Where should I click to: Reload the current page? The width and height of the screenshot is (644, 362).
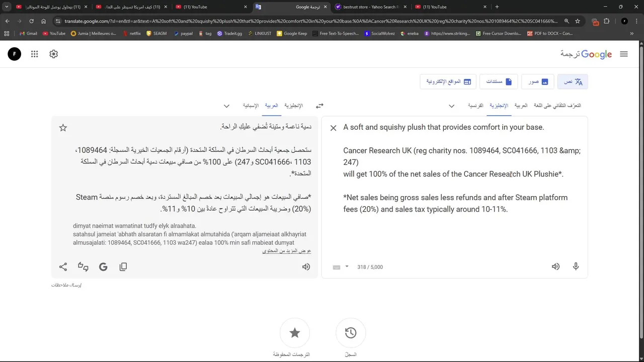[x=31, y=21]
